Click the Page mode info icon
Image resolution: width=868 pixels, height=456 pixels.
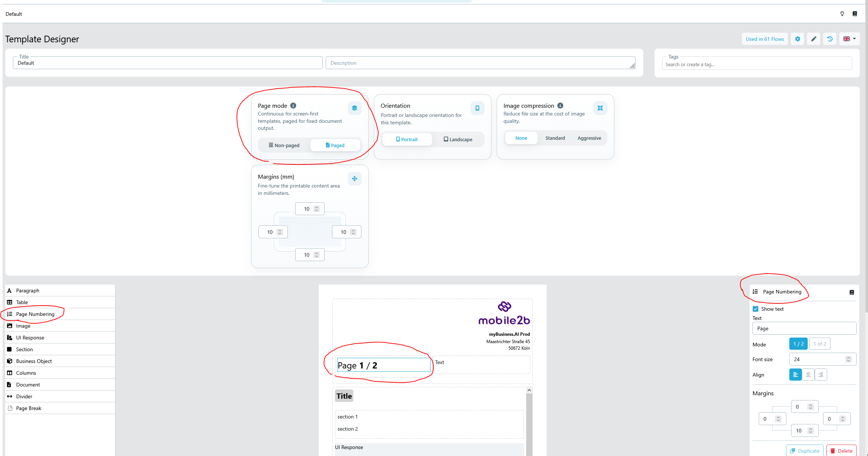(x=293, y=106)
